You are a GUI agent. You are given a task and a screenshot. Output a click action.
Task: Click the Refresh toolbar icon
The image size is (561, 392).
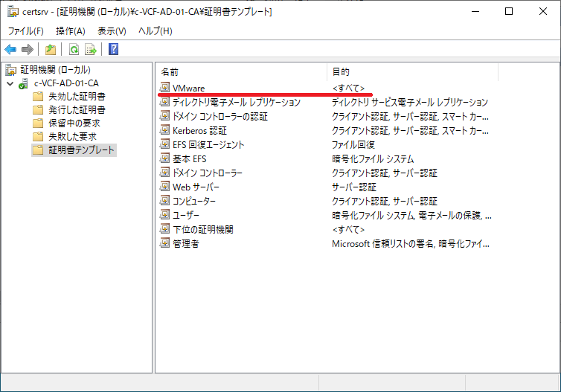coord(74,49)
